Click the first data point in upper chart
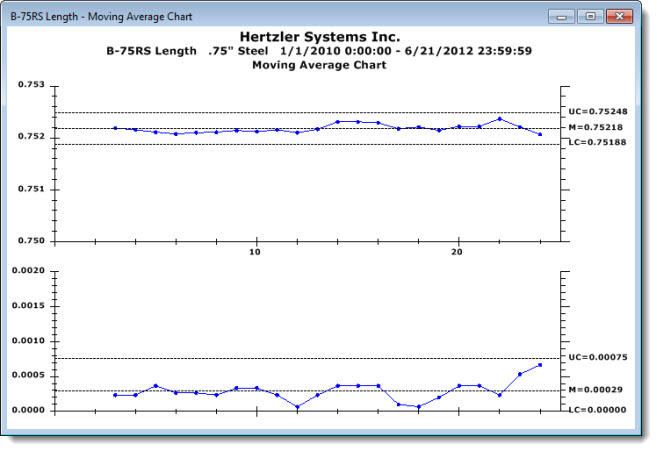Image resolution: width=657 pixels, height=451 pixels. pyautogui.click(x=115, y=128)
